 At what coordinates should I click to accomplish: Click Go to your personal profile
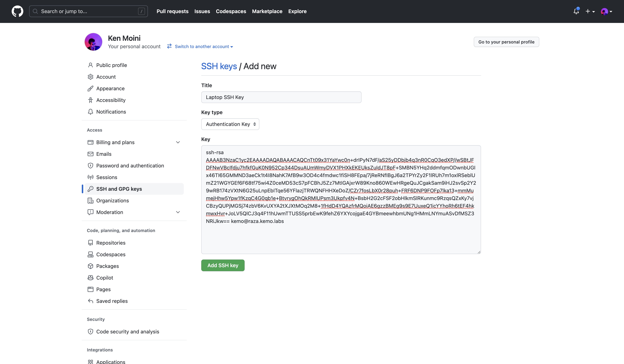[506, 42]
